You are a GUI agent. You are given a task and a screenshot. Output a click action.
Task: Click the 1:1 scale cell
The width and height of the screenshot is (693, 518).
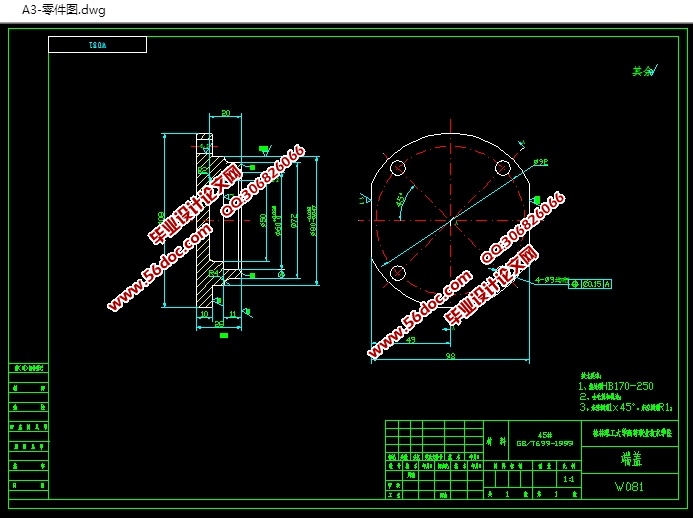[569, 480]
